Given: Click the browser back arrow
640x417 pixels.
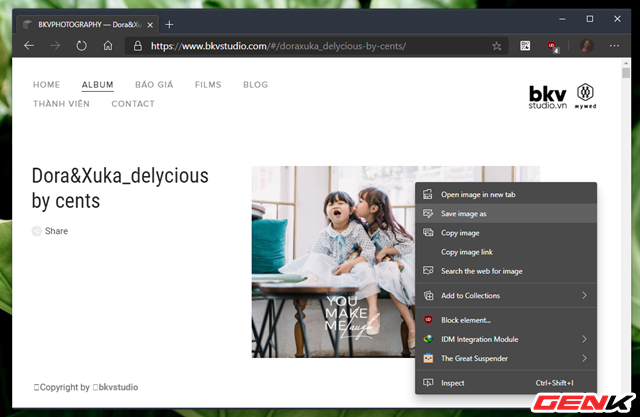Looking at the screenshot, I should pos(29,46).
